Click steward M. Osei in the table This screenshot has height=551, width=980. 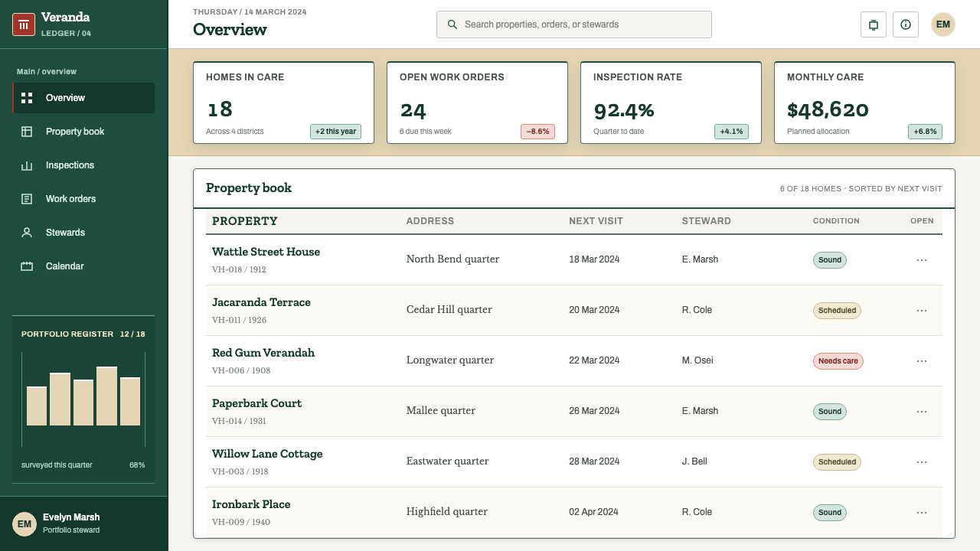[x=697, y=360]
